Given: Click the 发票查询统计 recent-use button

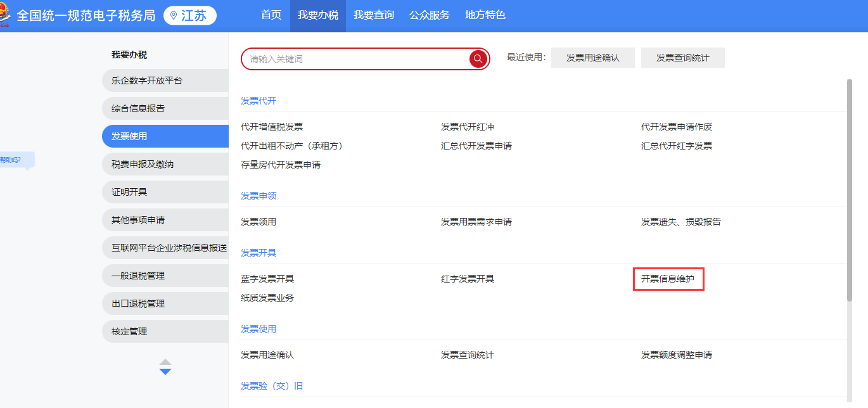Looking at the screenshot, I should point(682,57).
